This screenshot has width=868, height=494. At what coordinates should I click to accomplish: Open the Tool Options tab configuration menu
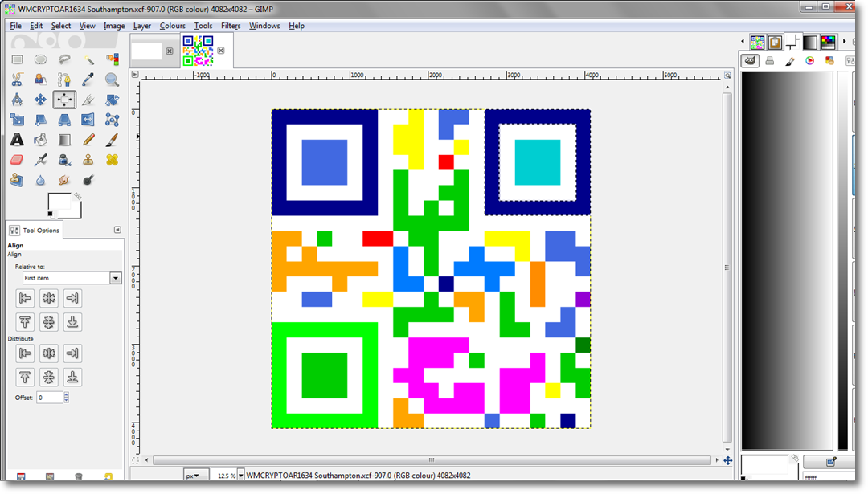coord(117,230)
